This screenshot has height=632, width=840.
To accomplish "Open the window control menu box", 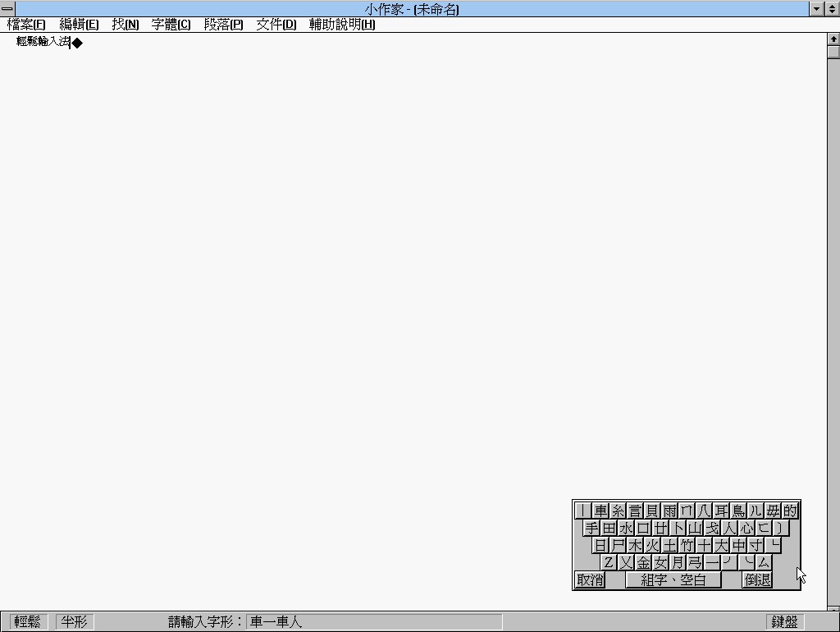I will click(7, 8).
